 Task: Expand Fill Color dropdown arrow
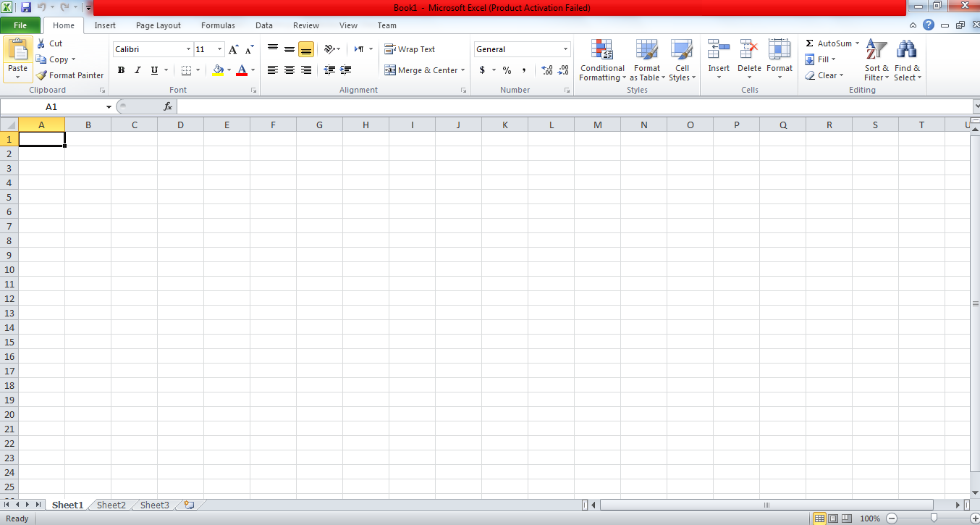tap(229, 70)
